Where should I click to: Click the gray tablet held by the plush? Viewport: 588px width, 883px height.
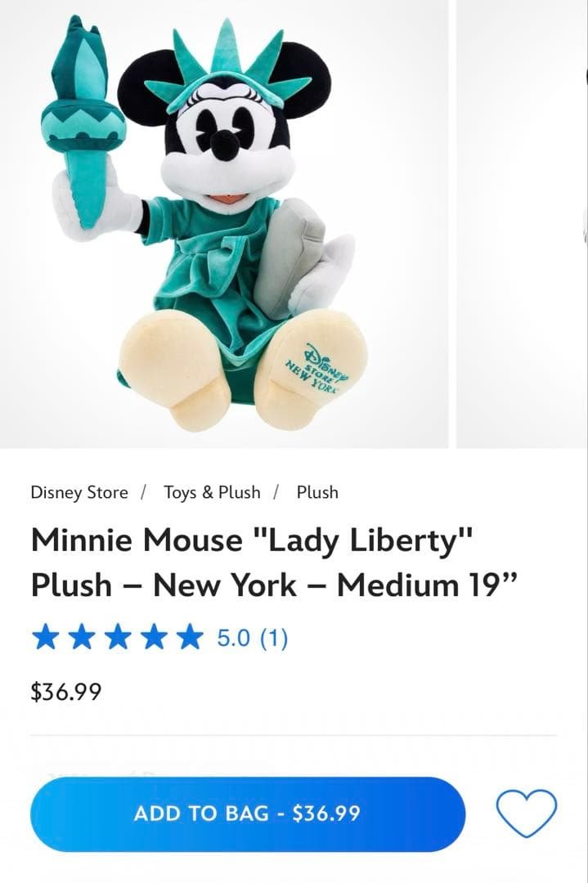(289, 258)
